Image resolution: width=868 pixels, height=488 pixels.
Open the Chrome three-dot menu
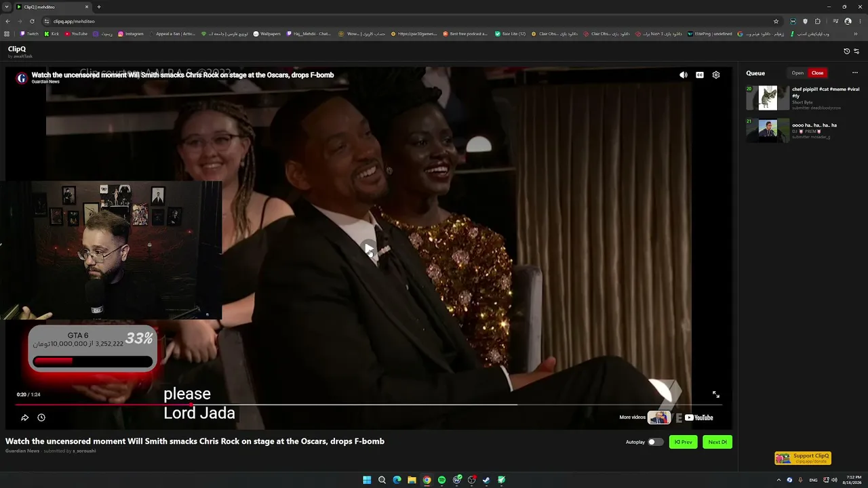[x=859, y=21]
